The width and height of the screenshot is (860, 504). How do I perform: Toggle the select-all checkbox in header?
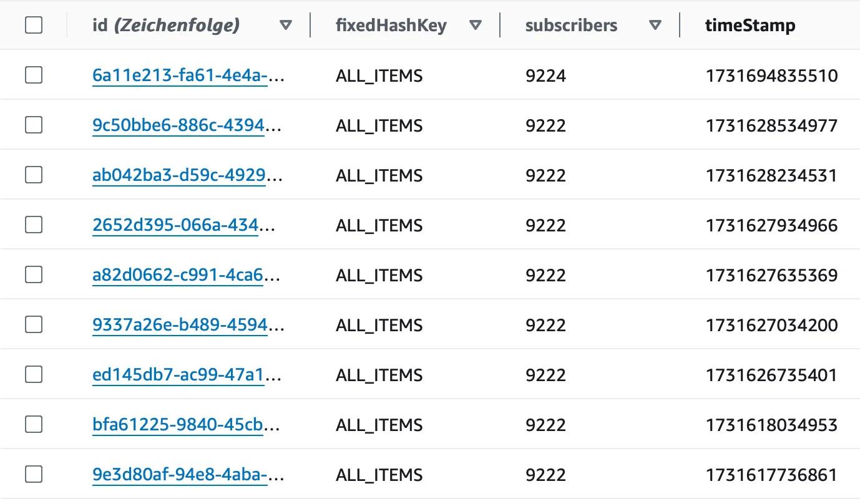[34, 26]
